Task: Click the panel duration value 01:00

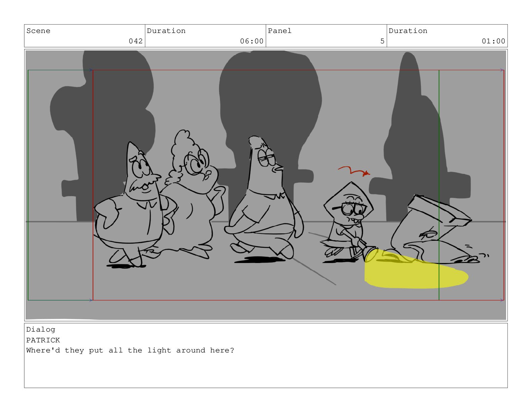Action: [493, 41]
